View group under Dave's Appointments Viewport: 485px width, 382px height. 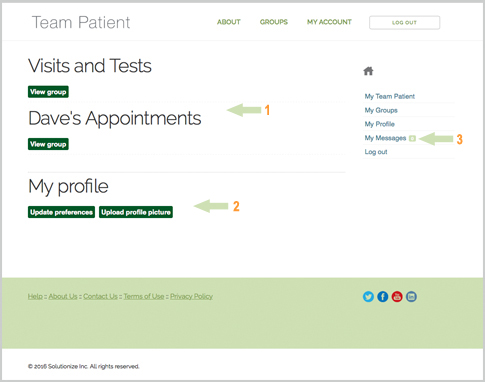48,144
